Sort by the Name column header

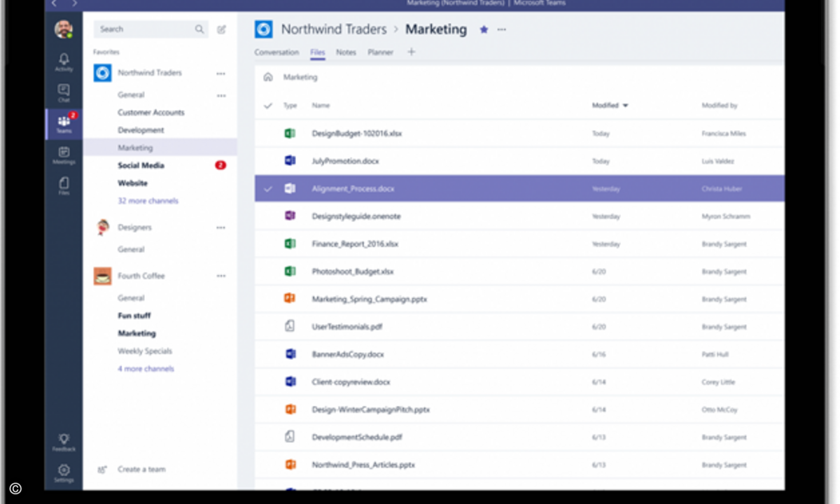click(321, 106)
